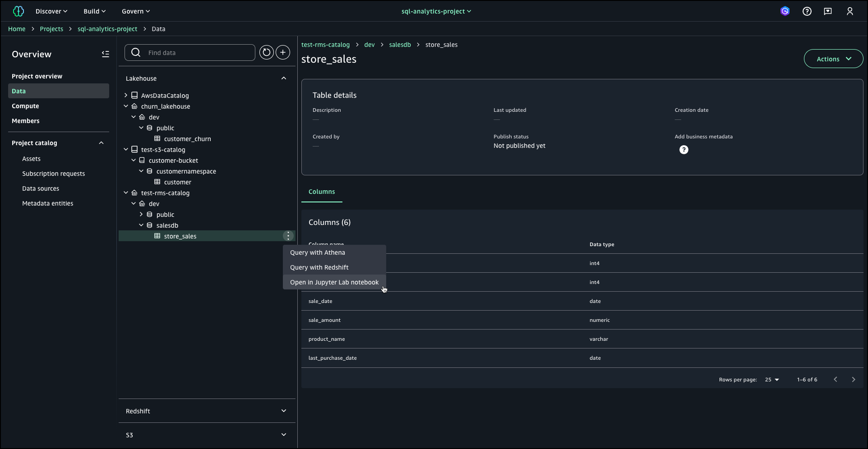Select the customer_churn table row

pos(207,139)
